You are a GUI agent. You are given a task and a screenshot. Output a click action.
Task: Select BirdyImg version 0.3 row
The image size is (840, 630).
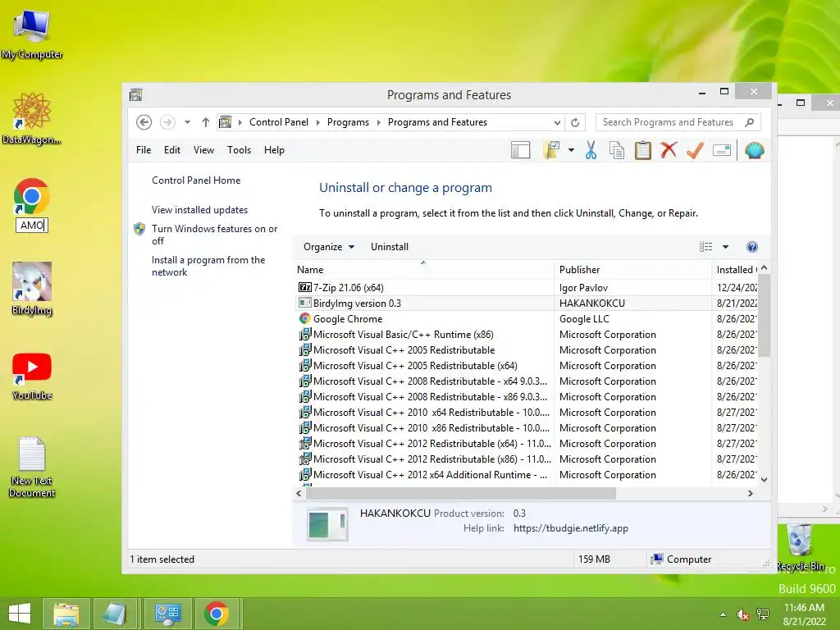point(527,304)
